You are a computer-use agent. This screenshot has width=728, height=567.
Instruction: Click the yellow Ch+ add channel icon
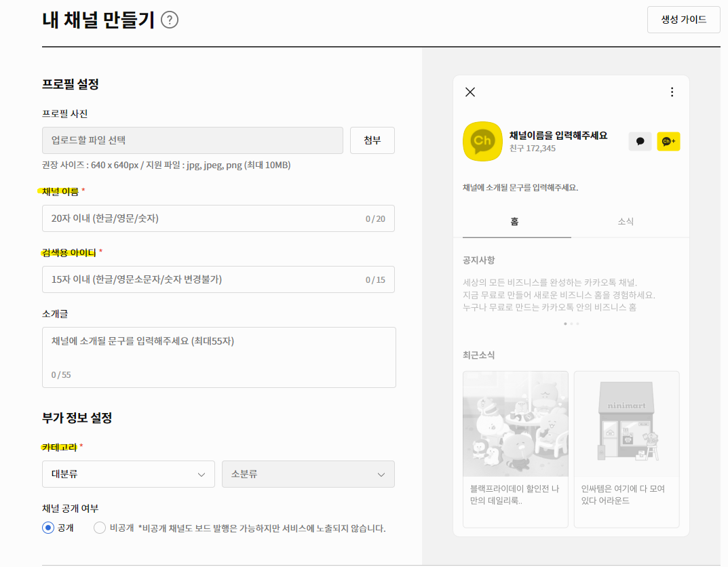tap(668, 141)
